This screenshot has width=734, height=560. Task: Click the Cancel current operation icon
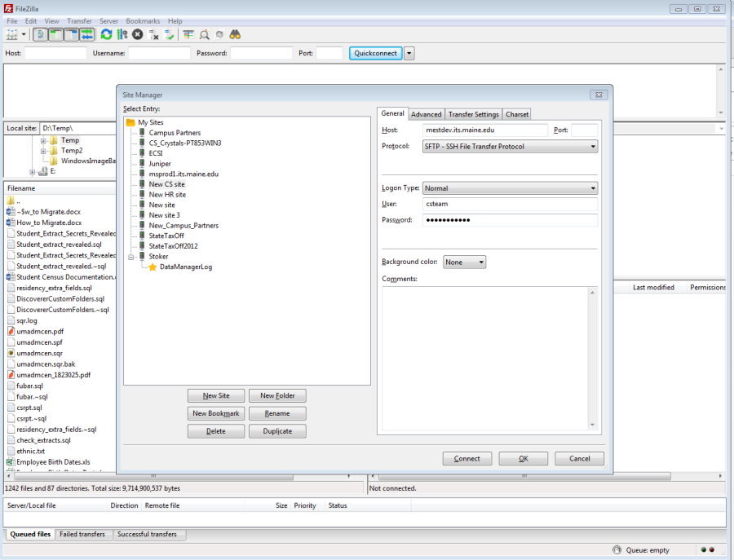coord(138,34)
